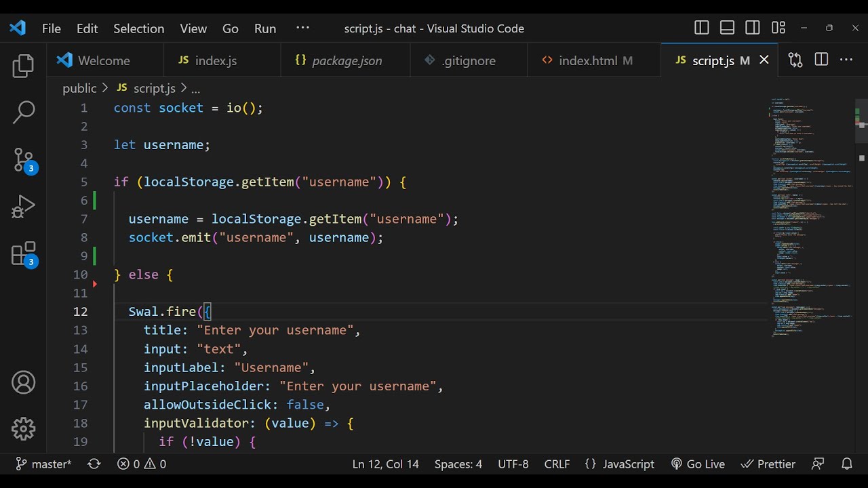Toggle the bottom Panel layout button
The image size is (868, 488).
727,28
